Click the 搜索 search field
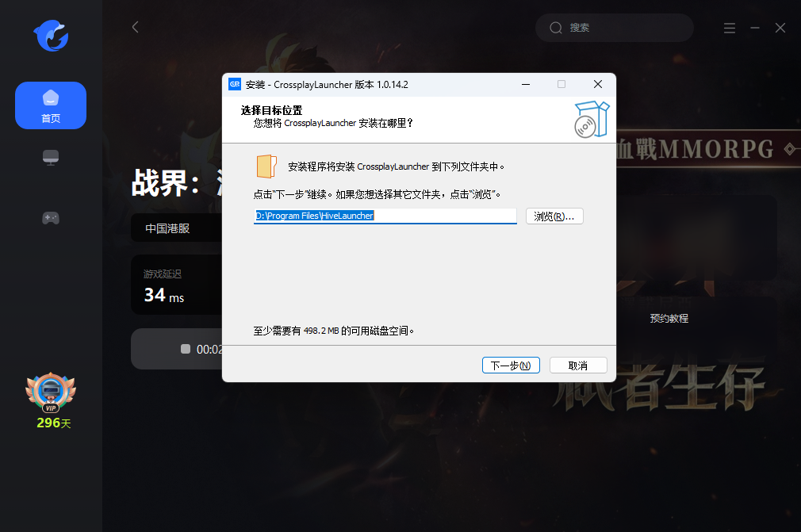Screen dimensions: 801x532 tap(615, 28)
